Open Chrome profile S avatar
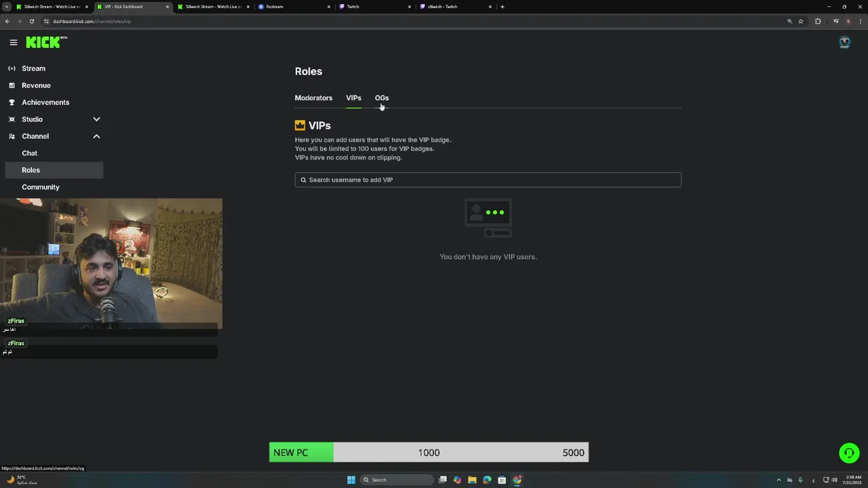 [848, 21]
